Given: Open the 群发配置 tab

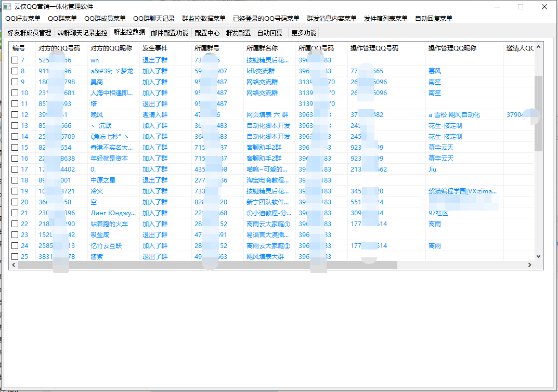Looking at the screenshot, I should (x=238, y=33).
